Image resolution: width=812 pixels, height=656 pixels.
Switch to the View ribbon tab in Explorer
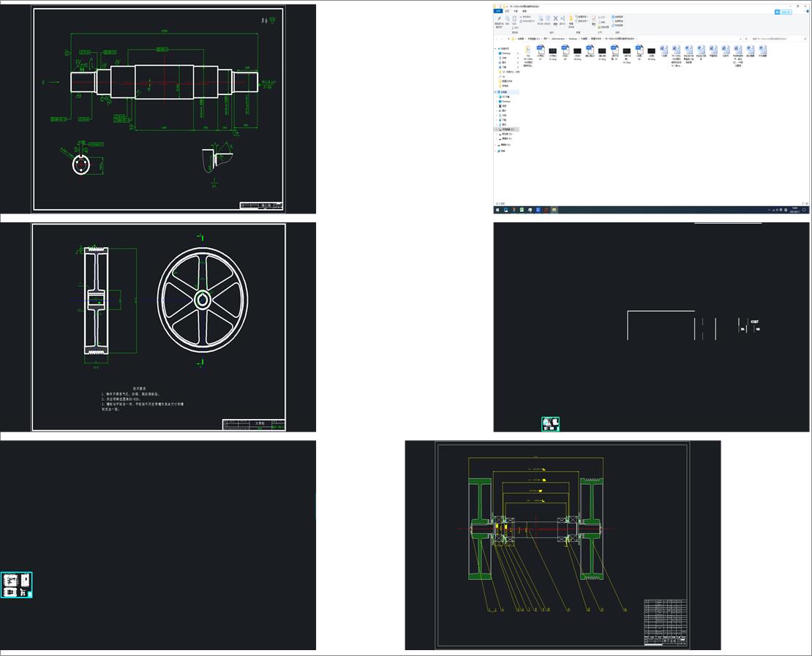click(x=525, y=11)
